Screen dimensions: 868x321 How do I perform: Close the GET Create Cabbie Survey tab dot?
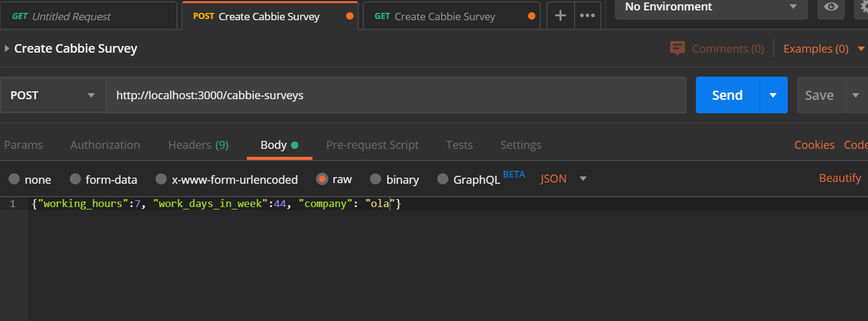click(532, 17)
